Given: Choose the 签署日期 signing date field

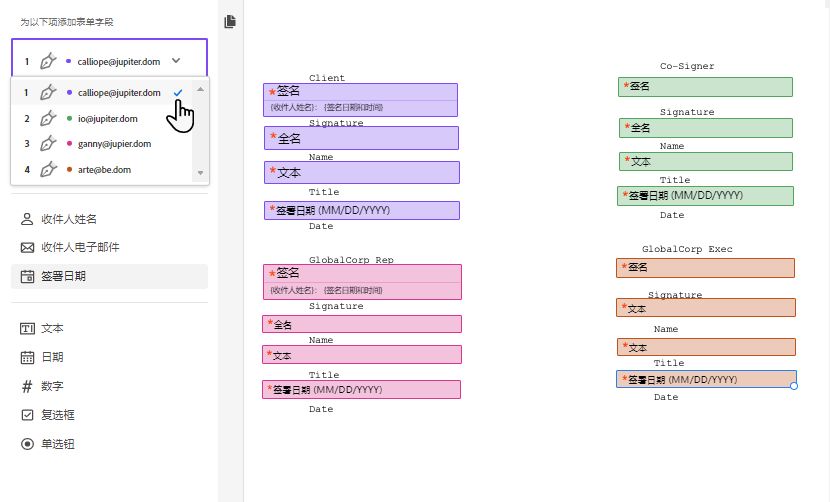Looking at the screenshot, I should coord(110,276).
